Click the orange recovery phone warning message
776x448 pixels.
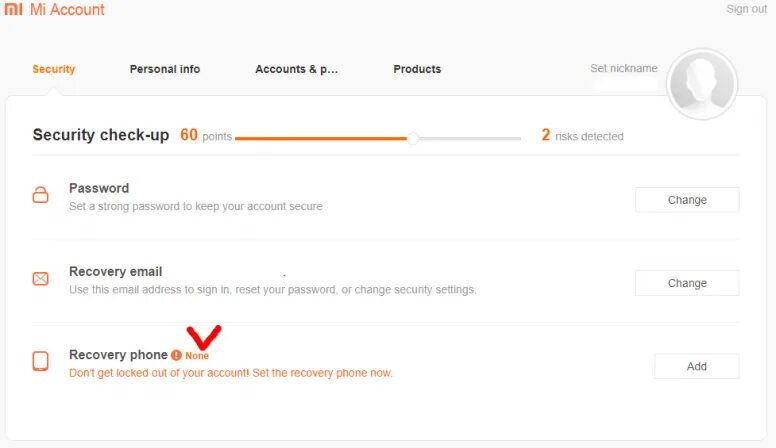pos(231,373)
